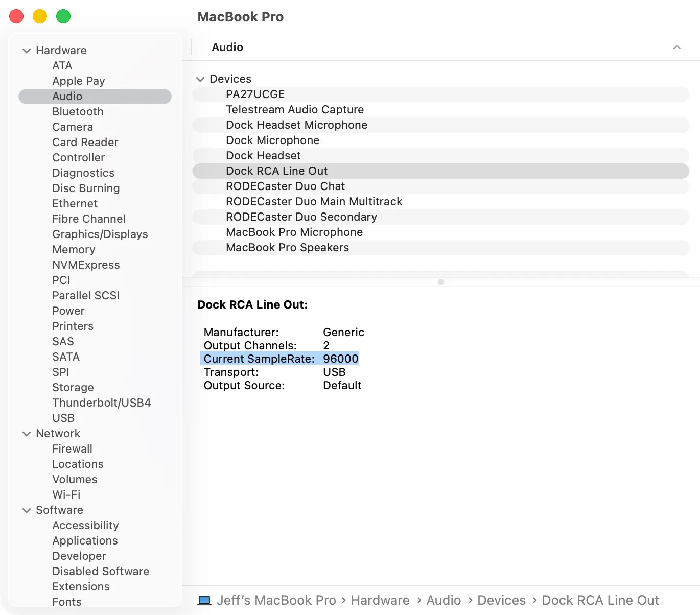Select Thunderbolt/USB4 in the sidebar
This screenshot has height=615, width=700.
click(x=102, y=403)
